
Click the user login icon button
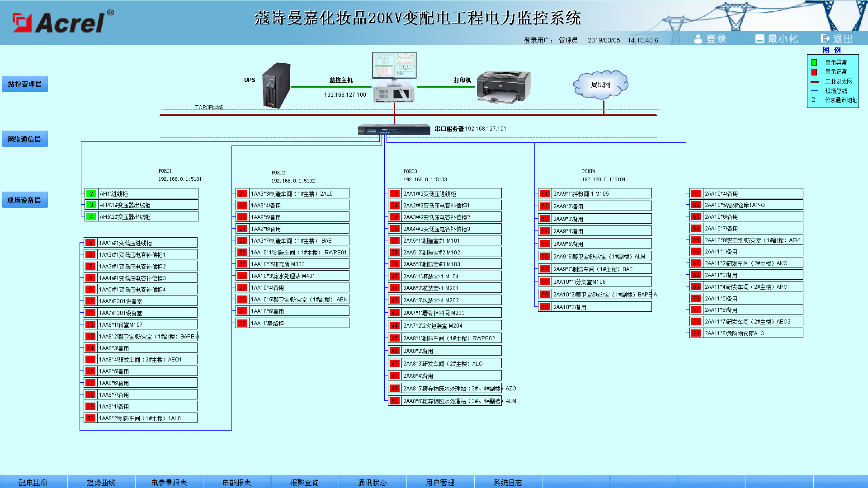coord(698,39)
